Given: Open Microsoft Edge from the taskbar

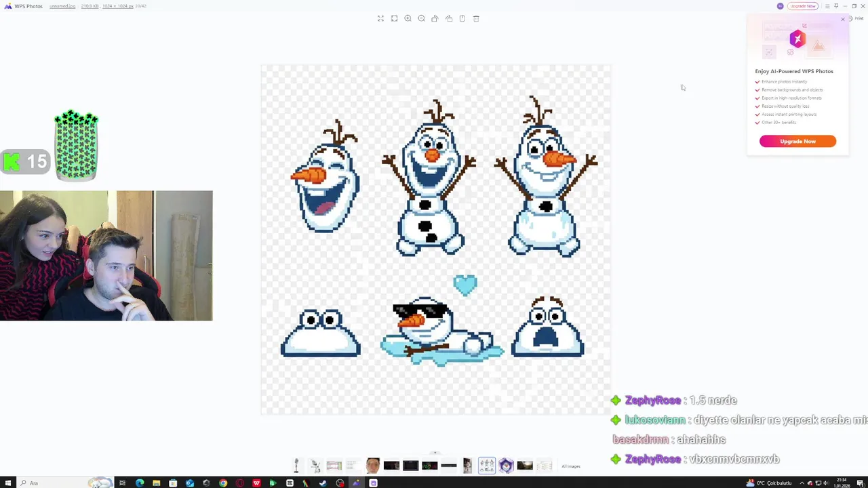Looking at the screenshot, I should tap(140, 483).
